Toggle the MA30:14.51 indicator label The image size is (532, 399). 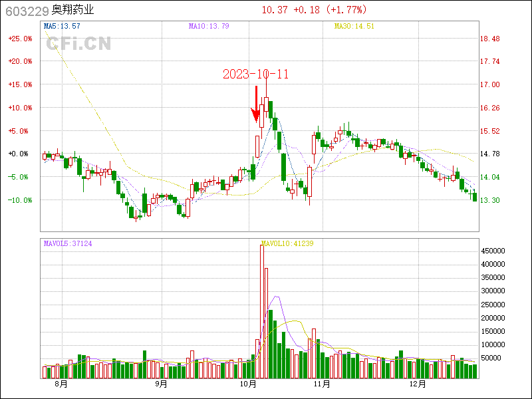coord(354,26)
